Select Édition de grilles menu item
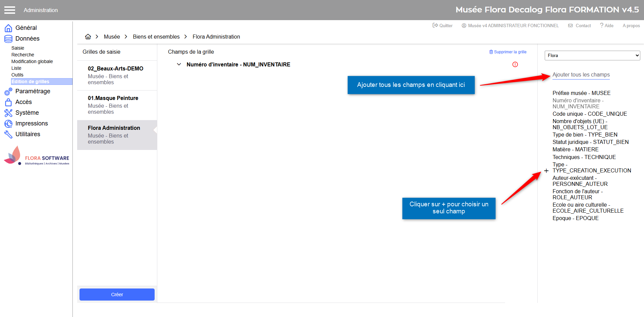This screenshot has height=317, width=644. 31,82
